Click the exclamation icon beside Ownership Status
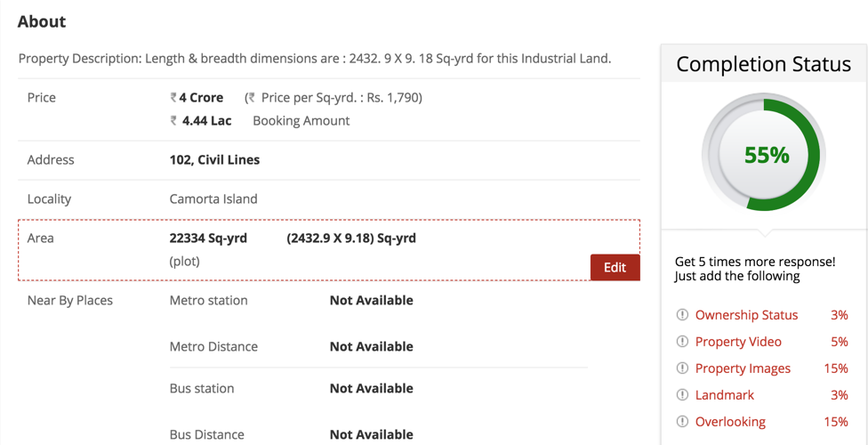Image resolution: width=868 pixels, height=445 pixels. click(682, 315)
